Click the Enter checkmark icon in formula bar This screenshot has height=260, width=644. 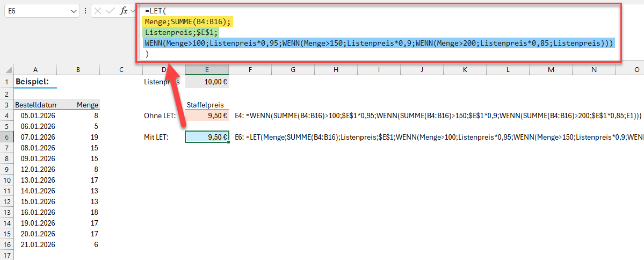tap(111, 11)
